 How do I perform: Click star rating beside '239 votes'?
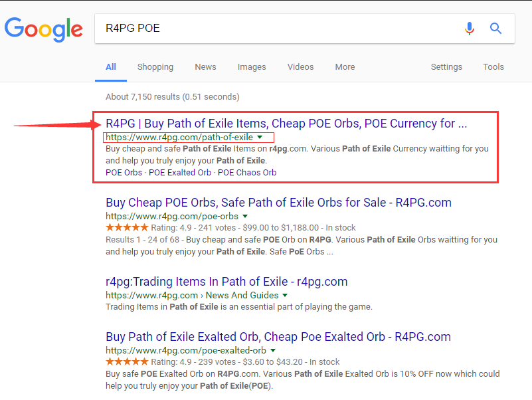tap(127, 361)
